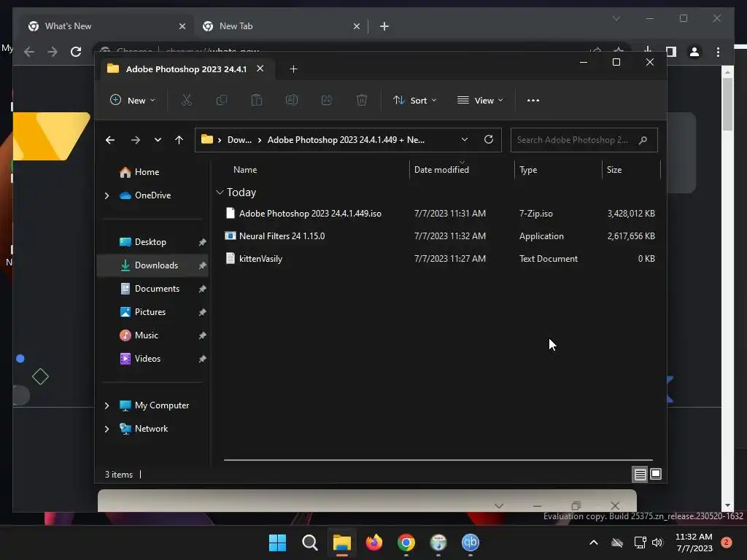Click the OneDrive cloud tray icon
Viewport: 747px width, 560px height.
[x=617, y=542]
